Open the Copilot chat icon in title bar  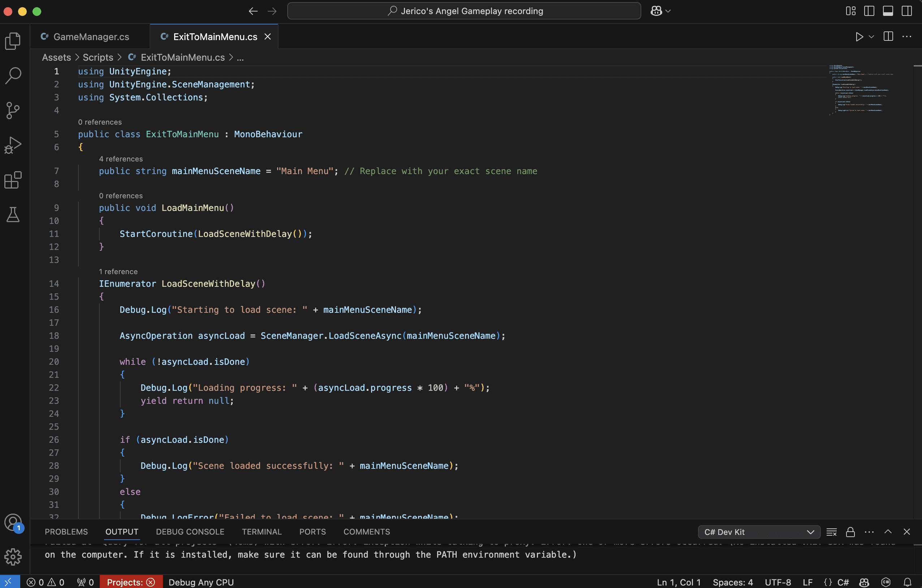pyautogui.click(x=656, y=11)
